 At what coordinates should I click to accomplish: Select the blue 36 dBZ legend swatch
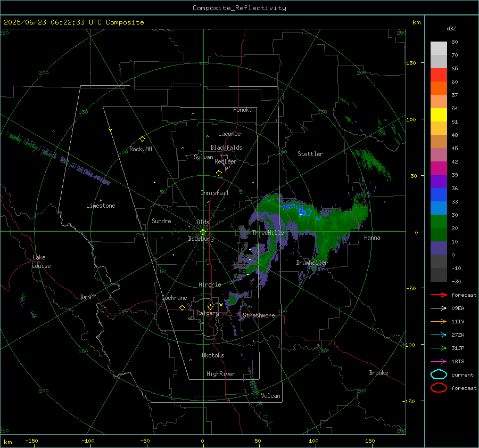point(439,194)
